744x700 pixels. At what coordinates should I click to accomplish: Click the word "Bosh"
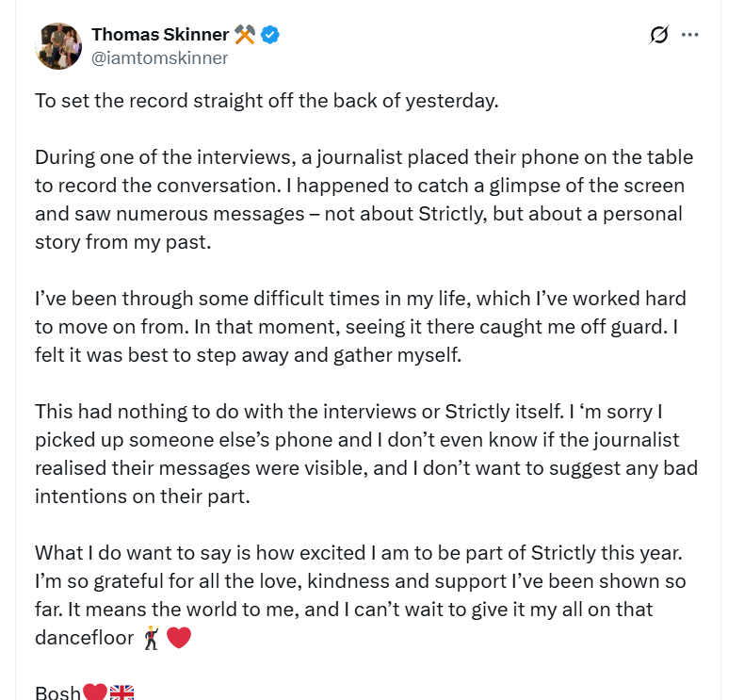coord(57,693)
